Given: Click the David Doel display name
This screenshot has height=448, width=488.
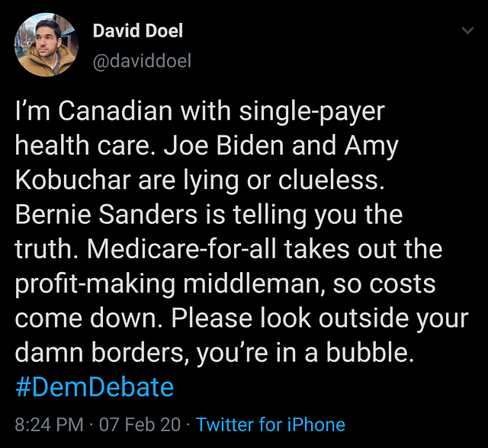Looking at the screenshot, I should (x=137, y=31).
